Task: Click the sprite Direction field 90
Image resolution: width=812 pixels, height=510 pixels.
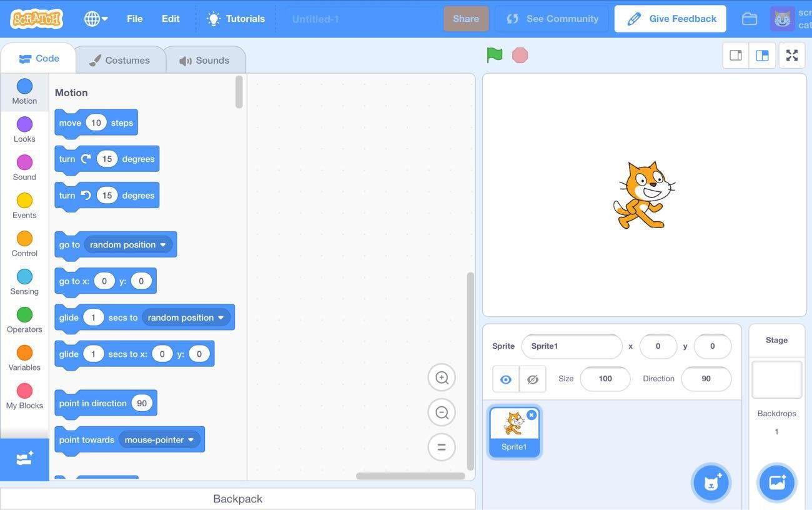Action: point(706,379)
